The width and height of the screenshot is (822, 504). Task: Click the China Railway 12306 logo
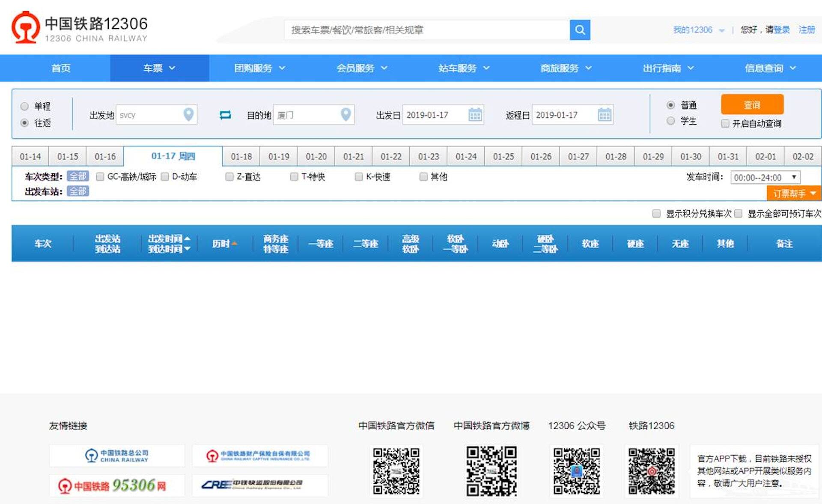pyautogui.click(x=26, y=27)
